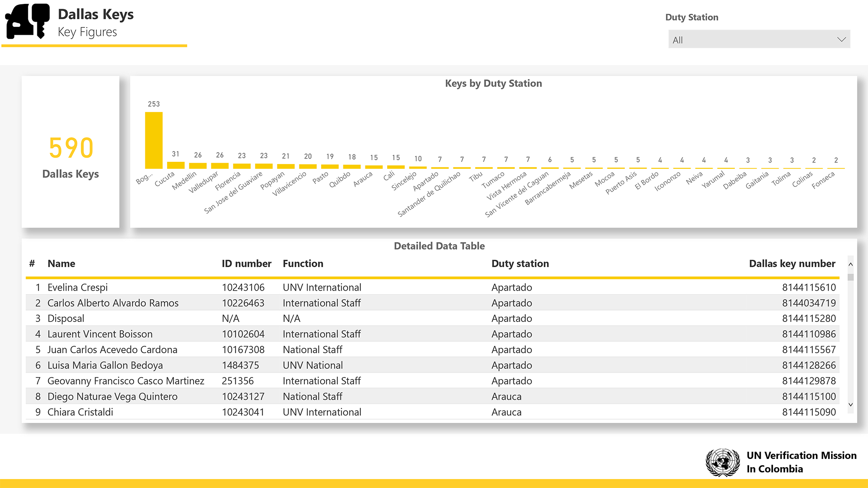Click the Valledupar axis label

[204, 182]
